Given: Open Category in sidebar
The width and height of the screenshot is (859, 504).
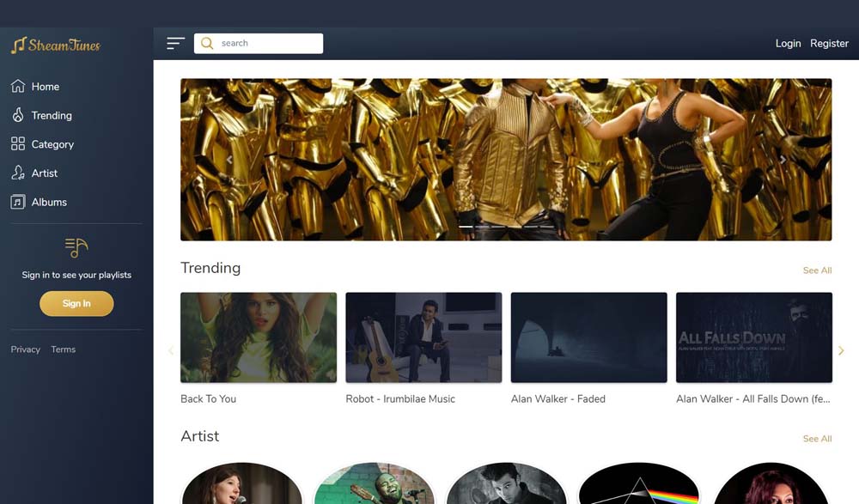Looking at the screenshot, I should 52,144.
